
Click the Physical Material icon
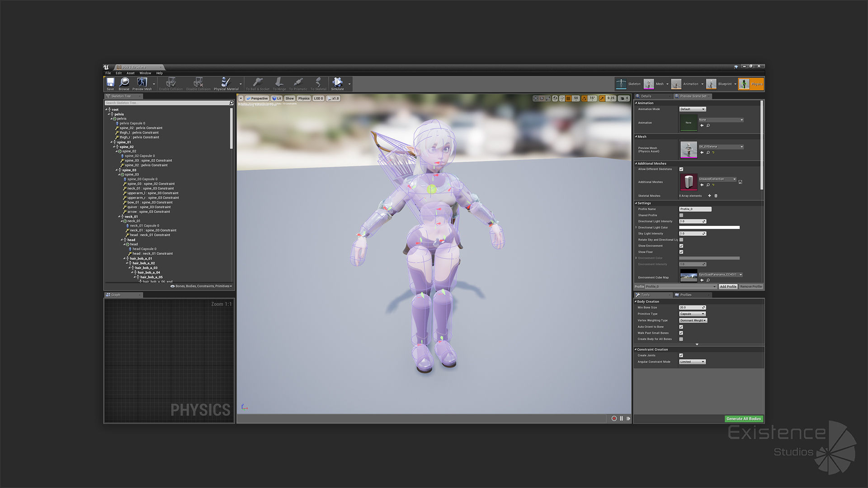pyautogui.click(x=226, y=83)
